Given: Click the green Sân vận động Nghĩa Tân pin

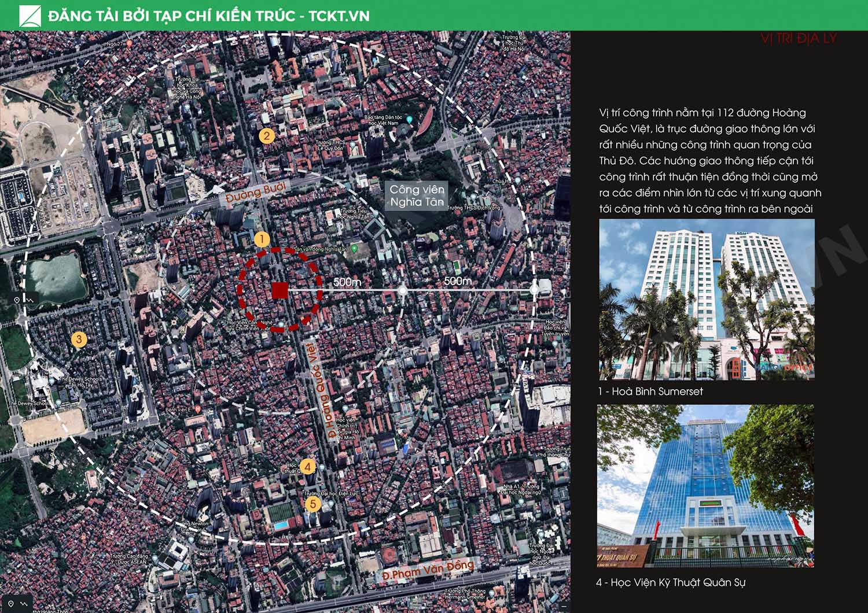Looking at the screenshot, I should tap(354, 249).
